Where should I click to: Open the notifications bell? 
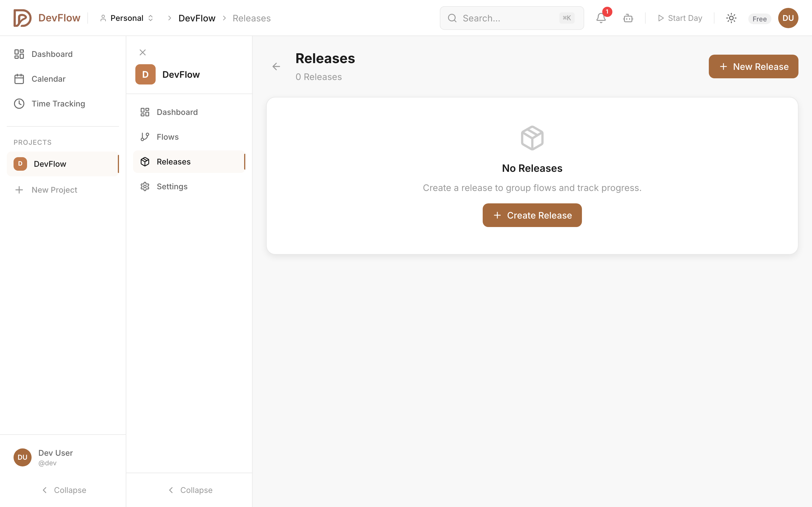601,18
